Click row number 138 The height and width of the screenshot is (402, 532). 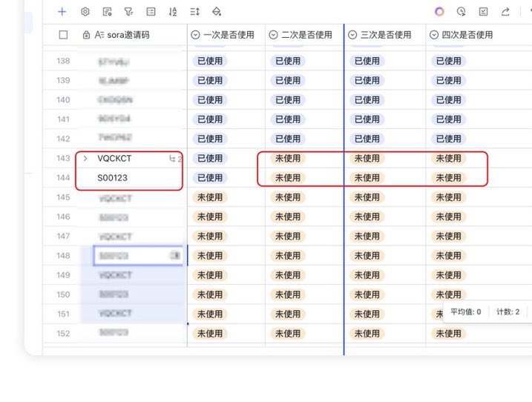click(63, 61)
